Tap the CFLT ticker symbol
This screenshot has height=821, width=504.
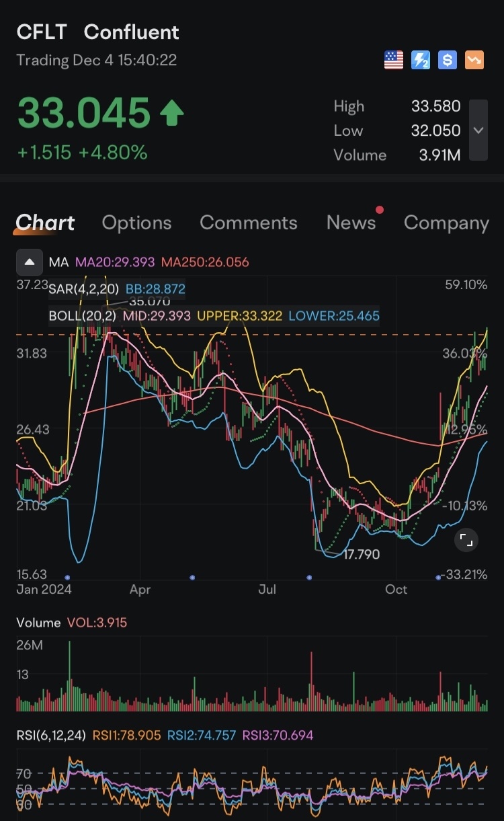pyautogui.click(x=41, y=32)
